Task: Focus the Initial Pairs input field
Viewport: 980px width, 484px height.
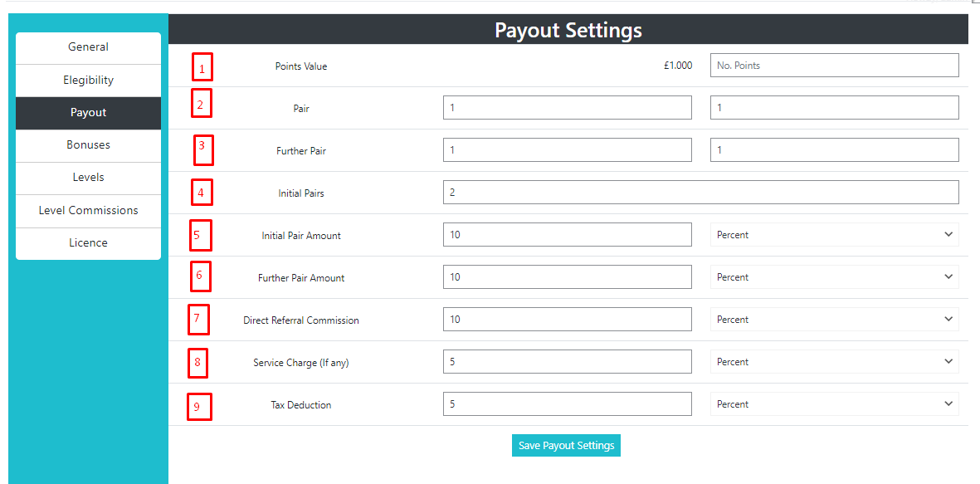Action: 700,193
